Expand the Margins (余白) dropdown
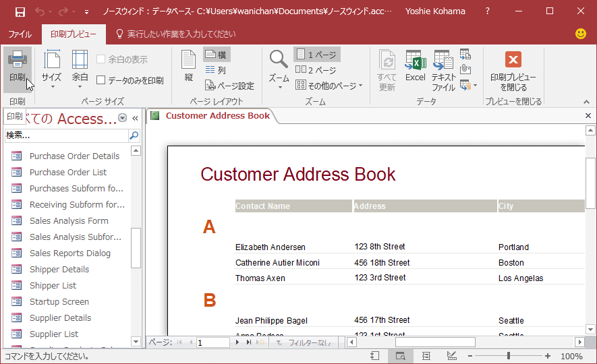 (x=80, y=69)
